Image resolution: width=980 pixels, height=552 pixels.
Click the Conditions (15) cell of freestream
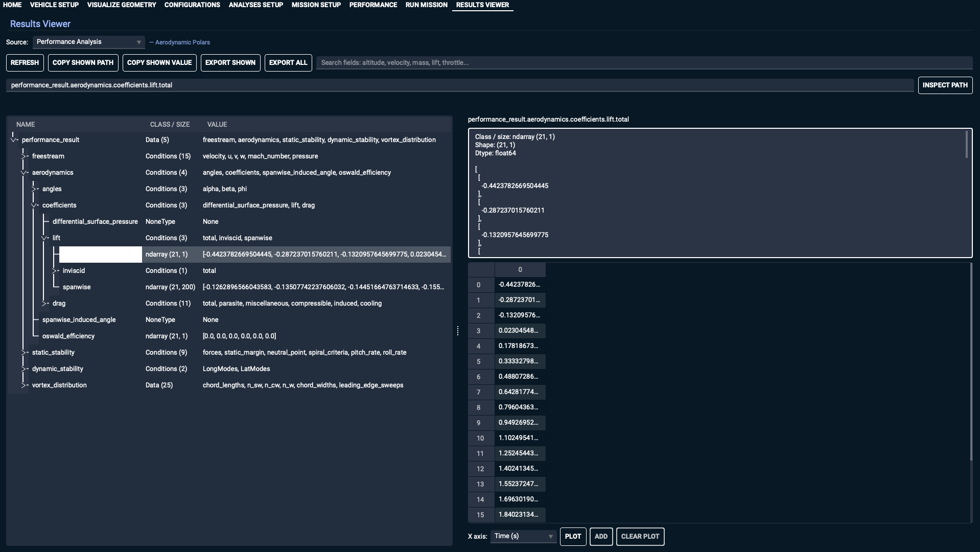pyautogui.click(x=168, y=156)
